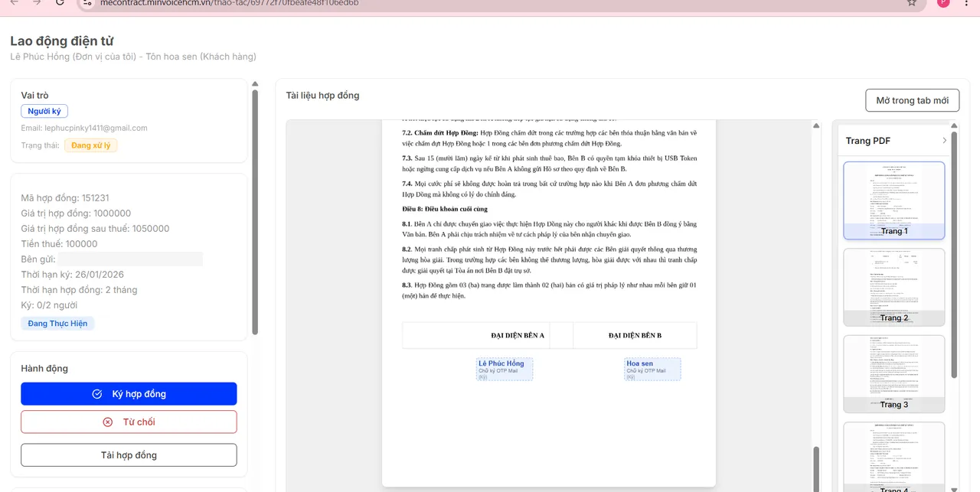Screen dimensions: 980x492
Task: Click the checkmark icon in Ký hợp đồng
Action: 97,394
